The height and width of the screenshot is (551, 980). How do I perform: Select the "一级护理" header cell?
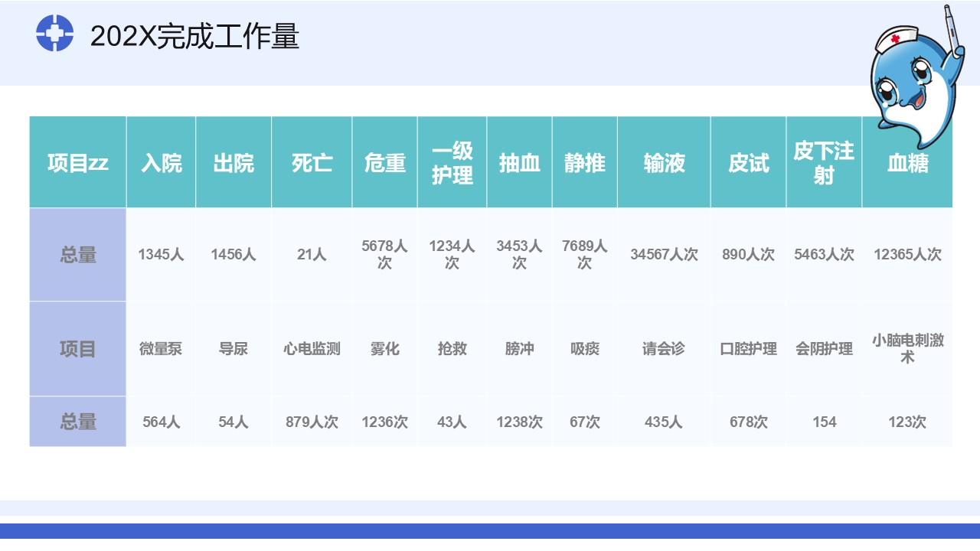[452, 163]
